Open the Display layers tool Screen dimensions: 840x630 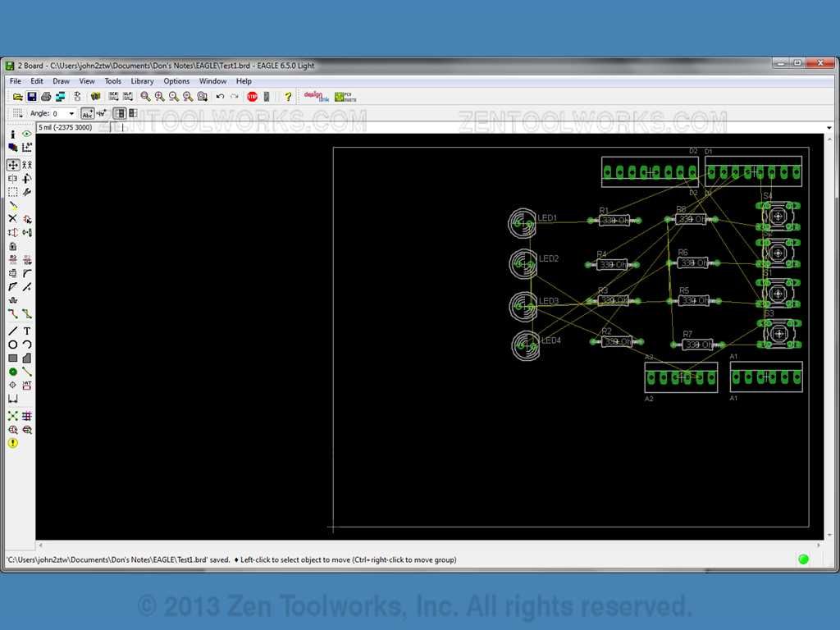tap(13, 148)
